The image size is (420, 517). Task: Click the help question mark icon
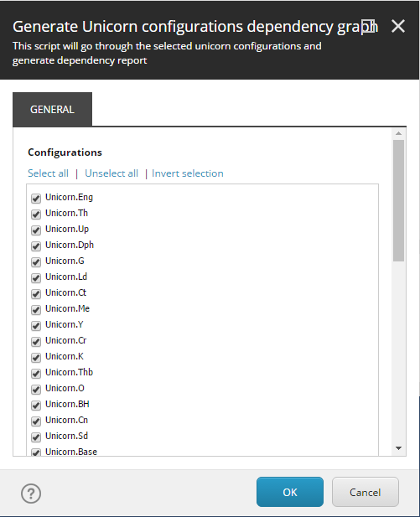(31, 494)
